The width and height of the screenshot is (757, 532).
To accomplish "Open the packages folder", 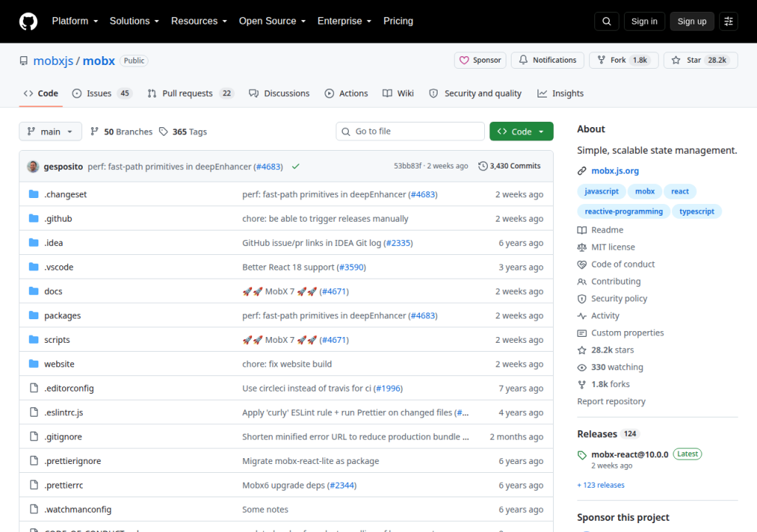I will pyautogui.click(x=62, y=316).
